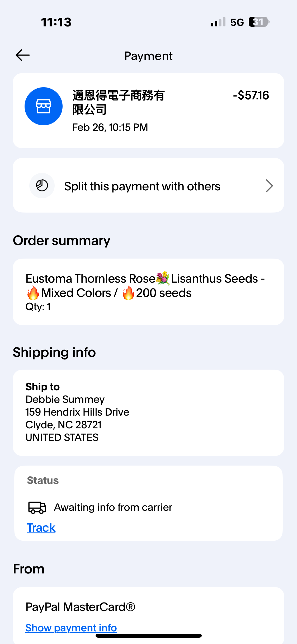Image resolution: width=297 pixels, height=644 pixels.
Task: Tap the -$57.16 payment amount
Action: 251,95
